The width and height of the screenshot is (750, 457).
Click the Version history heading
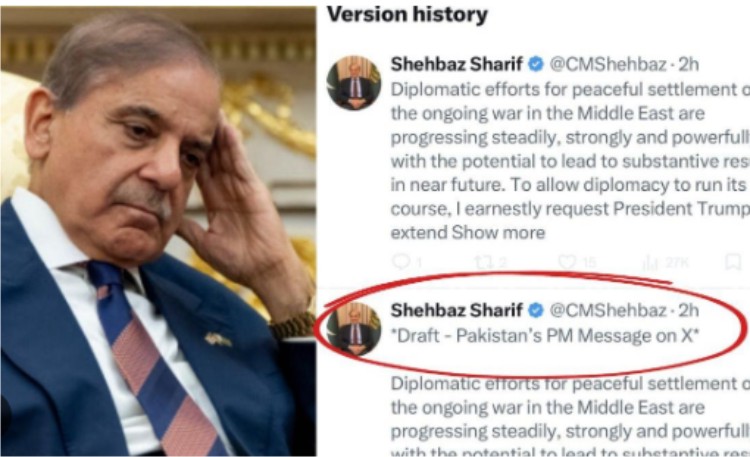click(408, 15)
